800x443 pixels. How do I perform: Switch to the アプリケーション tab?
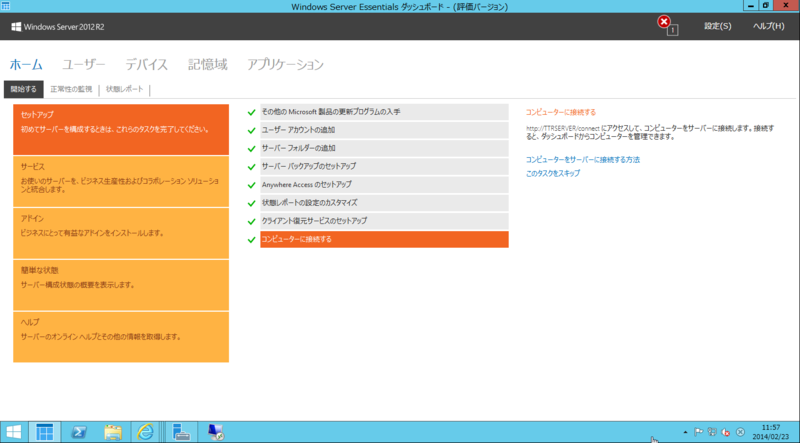286,65
